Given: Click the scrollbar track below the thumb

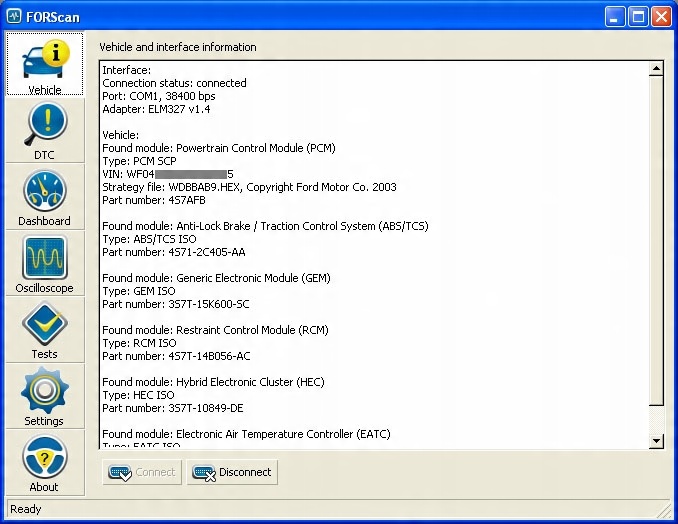Looking at the screenshot, I should click(x=656, y=420).
